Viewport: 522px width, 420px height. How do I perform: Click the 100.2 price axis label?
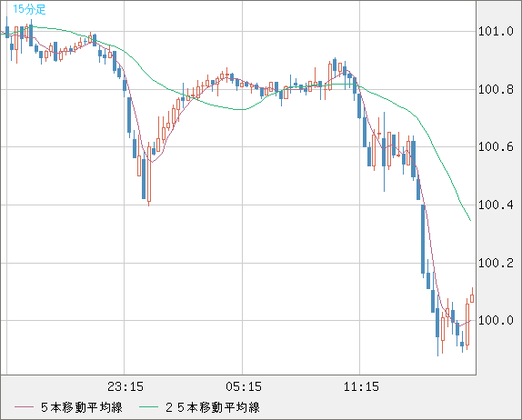(x=496, y=264)
